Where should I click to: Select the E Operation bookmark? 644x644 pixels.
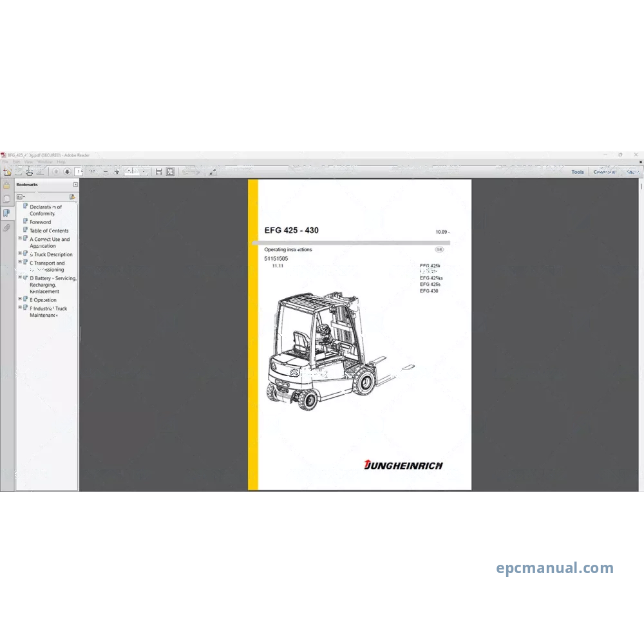pyautogui.click(x=43, y=300)
